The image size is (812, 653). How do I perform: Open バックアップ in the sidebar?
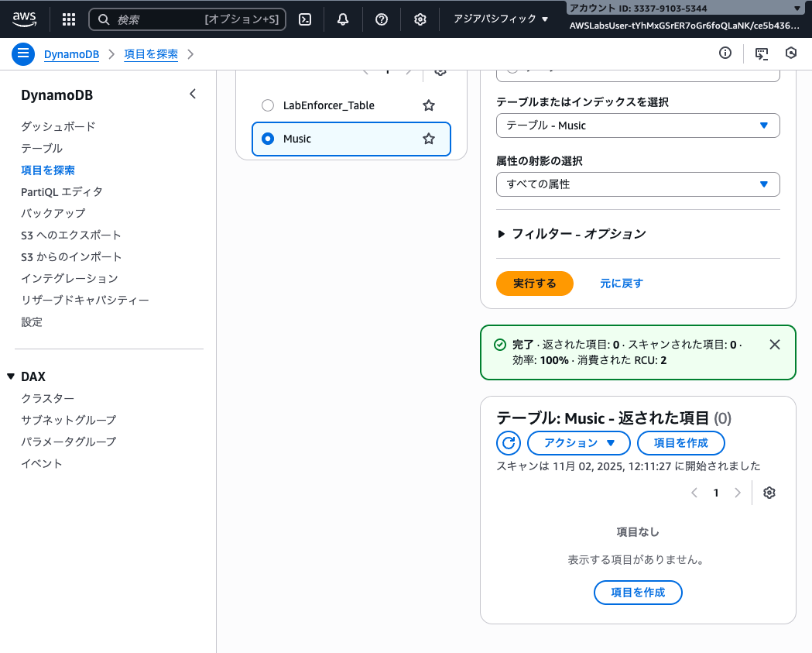point(53,214)
